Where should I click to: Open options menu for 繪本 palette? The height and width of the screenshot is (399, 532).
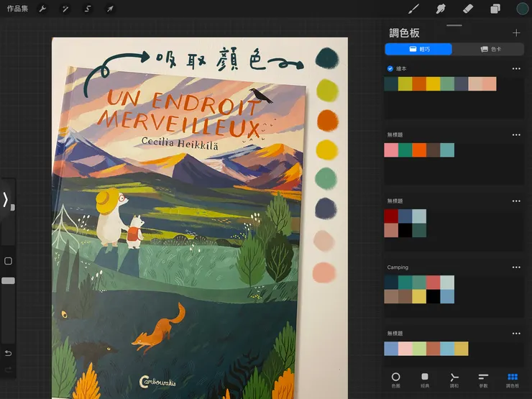click(516, 68)
